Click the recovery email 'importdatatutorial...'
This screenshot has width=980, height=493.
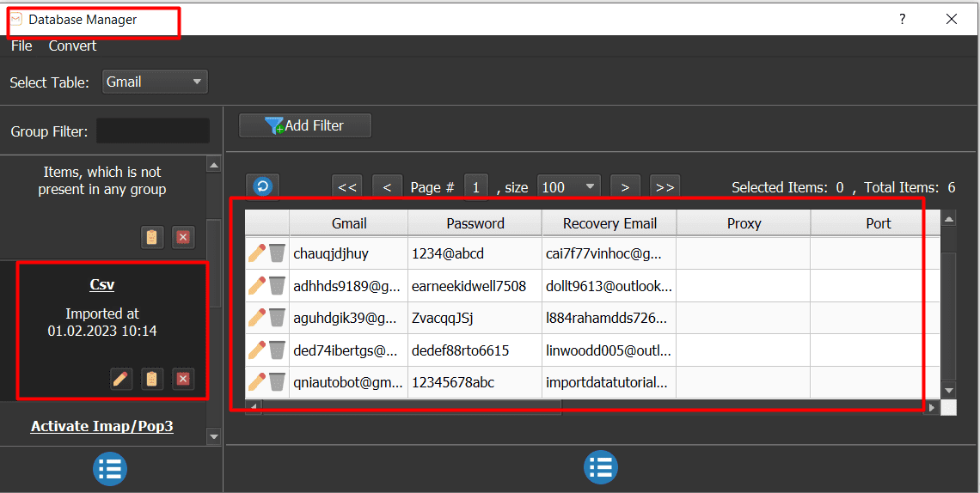tap(609, 382)
